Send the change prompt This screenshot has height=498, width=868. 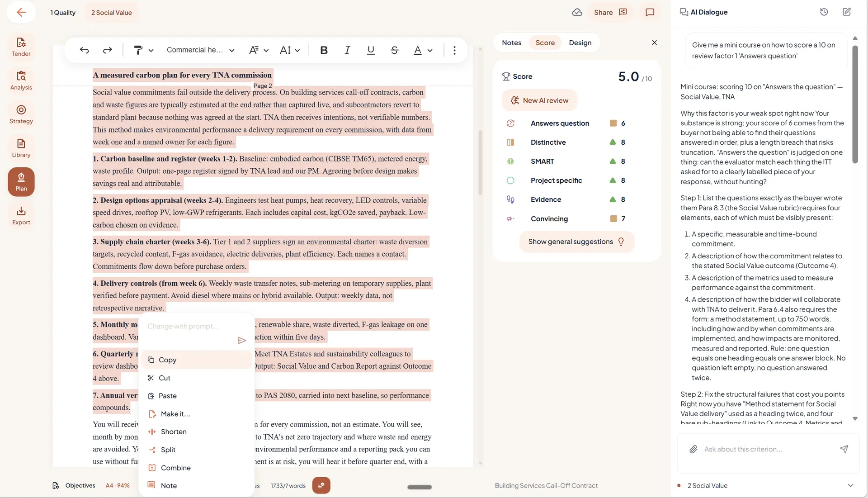(242, 341)
